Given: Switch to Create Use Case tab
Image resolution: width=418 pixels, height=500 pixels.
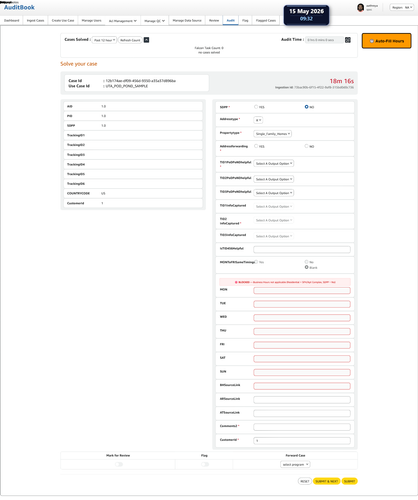Looking at the screenshot, I should click(63, 20).
